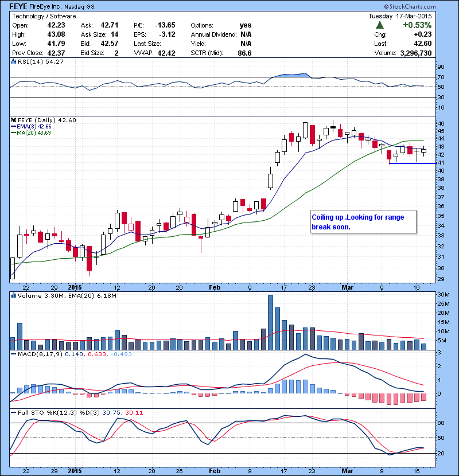Click the green up-triangle change indicator
This screenshot has height=476, width=459.
(x=380, y=25)
